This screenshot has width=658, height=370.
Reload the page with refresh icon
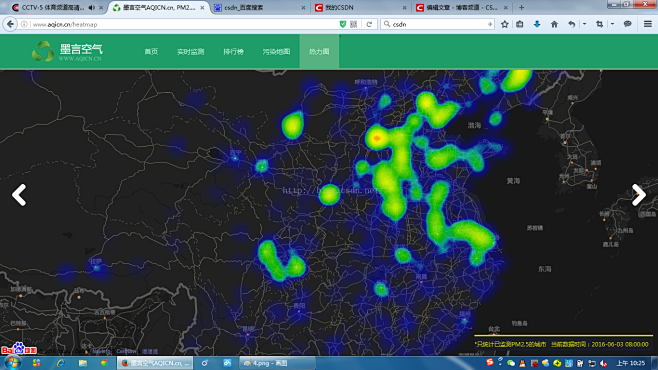tap(369, 24)
